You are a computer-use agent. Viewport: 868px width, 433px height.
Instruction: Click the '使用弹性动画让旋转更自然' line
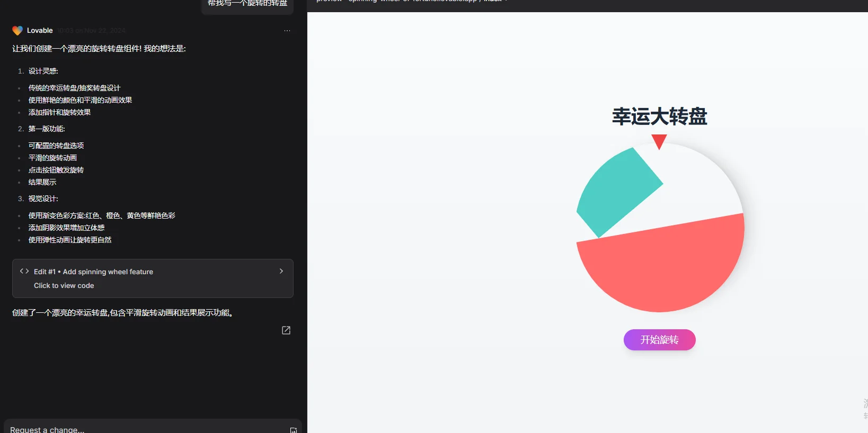click(x=70, y=240)
